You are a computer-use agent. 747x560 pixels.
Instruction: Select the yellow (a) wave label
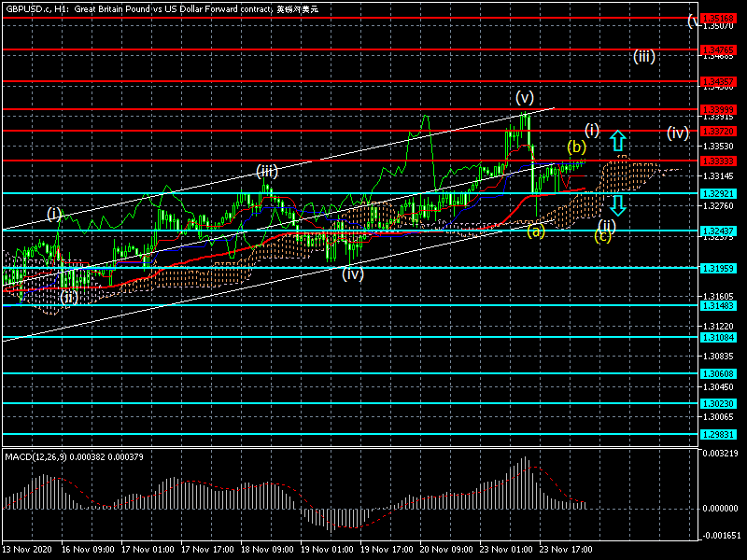(x=535, y=231)
